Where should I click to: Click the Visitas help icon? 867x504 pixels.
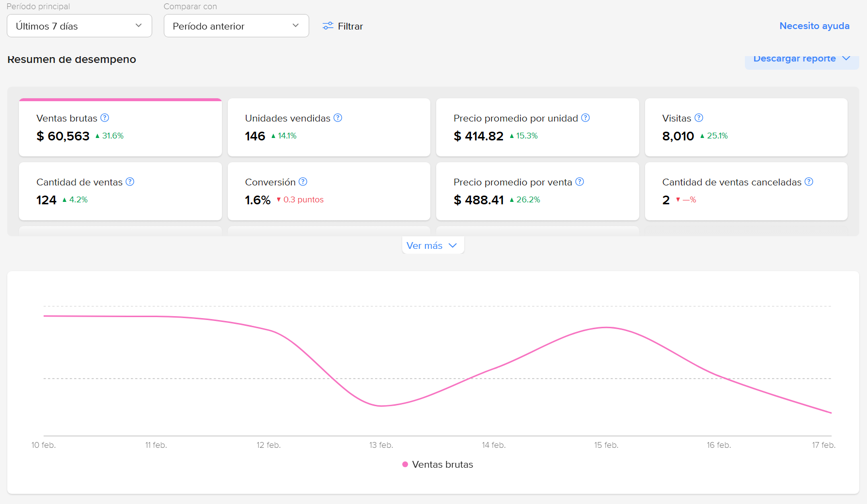point(698,118)
